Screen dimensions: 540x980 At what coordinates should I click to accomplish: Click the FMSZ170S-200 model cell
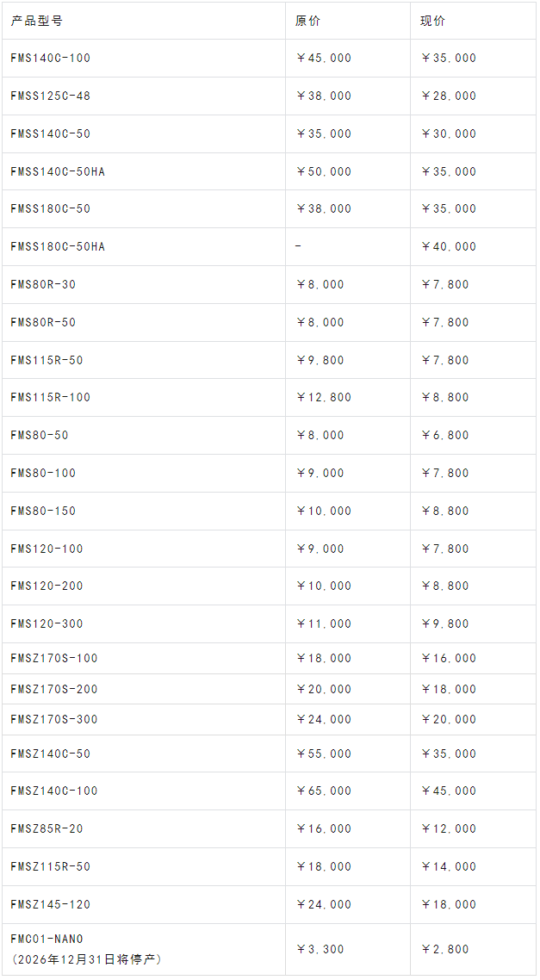(53, 689)
